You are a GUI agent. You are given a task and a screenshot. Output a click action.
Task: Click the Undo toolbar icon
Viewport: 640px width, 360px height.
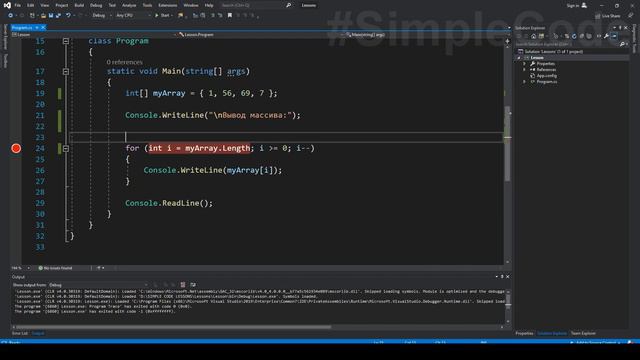68,16
